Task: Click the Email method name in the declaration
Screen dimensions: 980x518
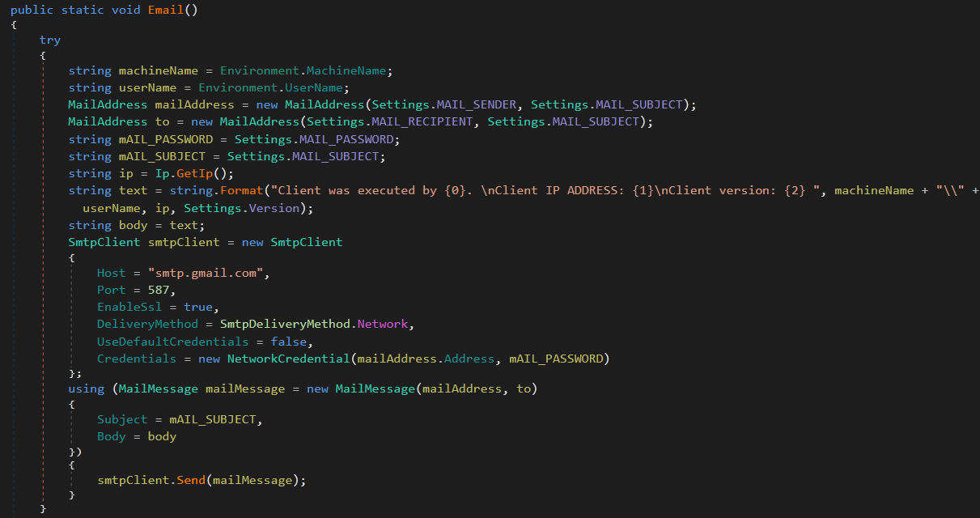Action: tap(166, 10)
